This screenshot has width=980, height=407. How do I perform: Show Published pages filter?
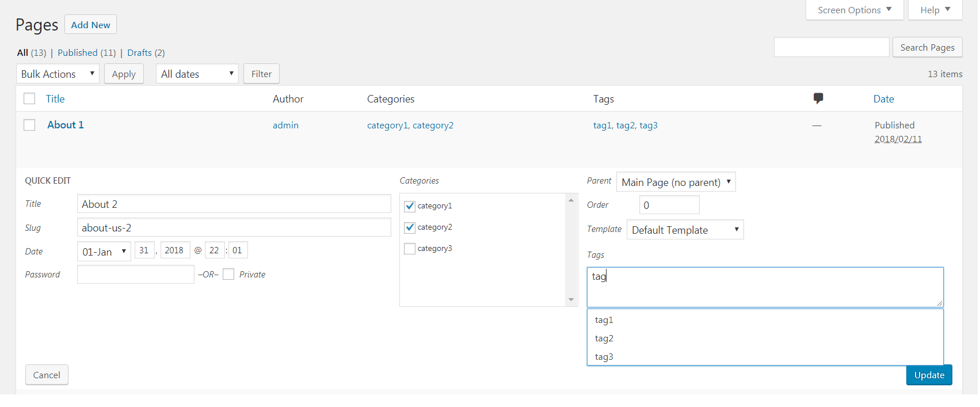(x=78, y=52)
